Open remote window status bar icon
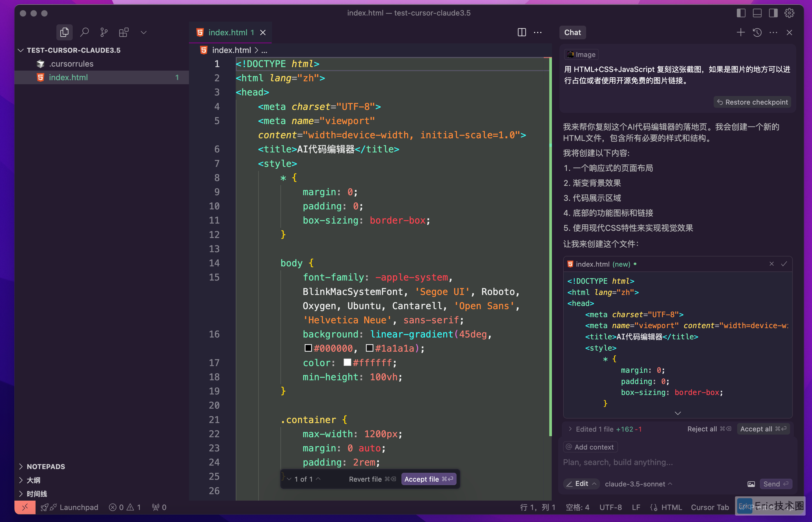 click(25, 507)
